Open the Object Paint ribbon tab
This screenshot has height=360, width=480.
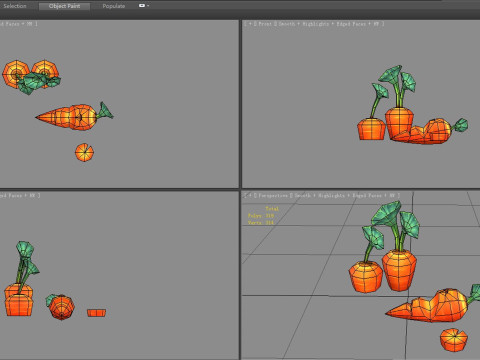pyautogui.click(x=64, y=6)
